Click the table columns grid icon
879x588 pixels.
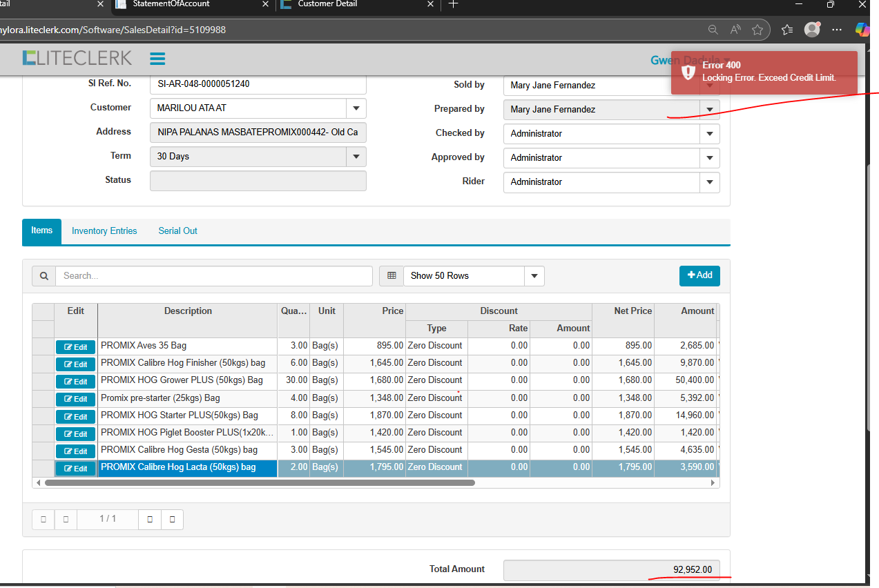click(392, 276)
